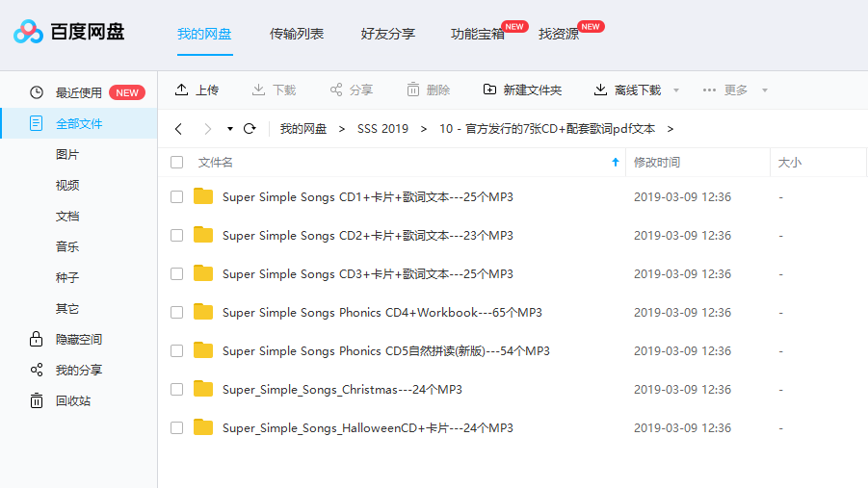Click the delete trash icon in toolbar
Screen dimensions: 868x488
[x=413, y=90]
